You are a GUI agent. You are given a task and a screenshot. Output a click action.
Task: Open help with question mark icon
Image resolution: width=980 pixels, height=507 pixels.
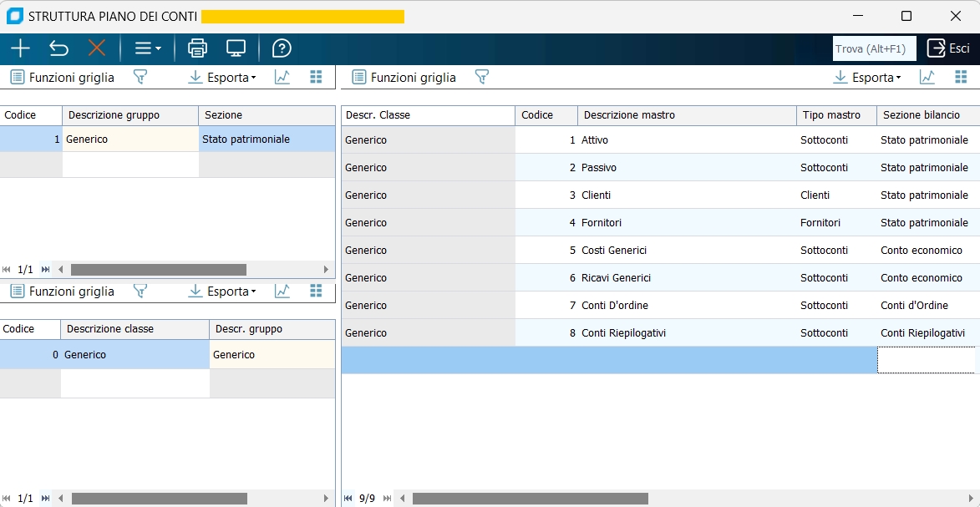[x=282, y=48]
